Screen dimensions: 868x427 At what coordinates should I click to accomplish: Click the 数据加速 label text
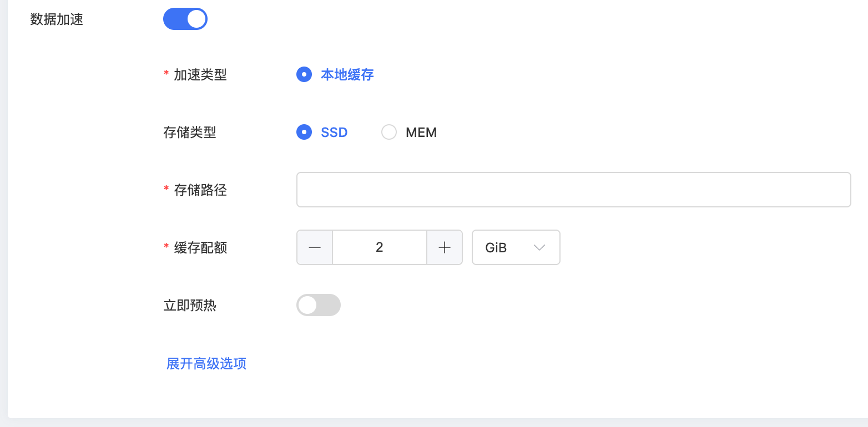pos(57,19)
